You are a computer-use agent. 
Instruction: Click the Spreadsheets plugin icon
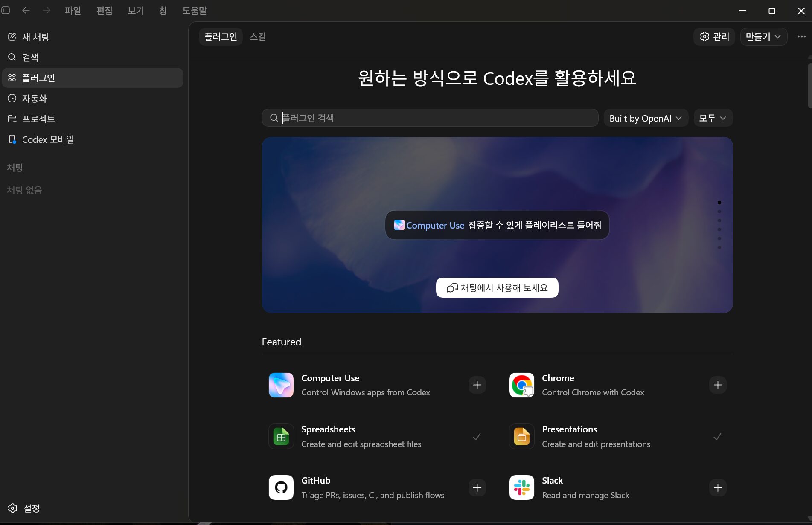281,436
